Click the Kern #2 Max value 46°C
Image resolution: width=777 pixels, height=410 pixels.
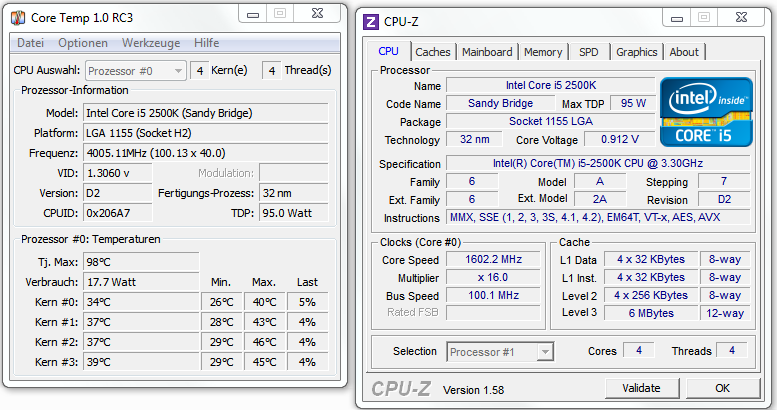[265, 342]
